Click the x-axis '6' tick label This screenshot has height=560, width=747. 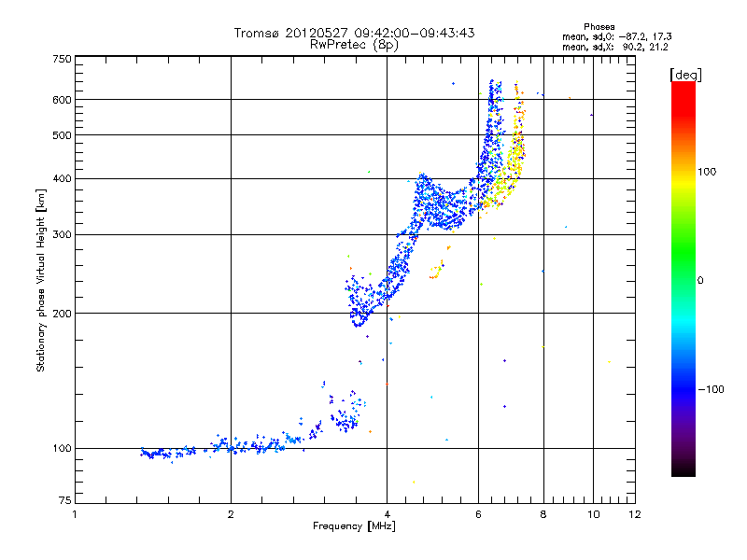click(x=478, y=514)
